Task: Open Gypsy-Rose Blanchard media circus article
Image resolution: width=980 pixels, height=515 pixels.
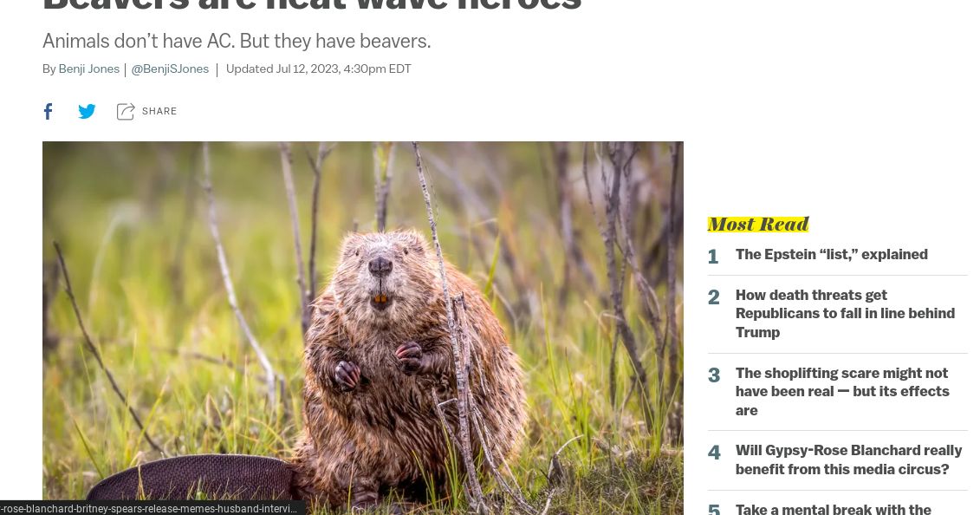Action: click(848, 460)
